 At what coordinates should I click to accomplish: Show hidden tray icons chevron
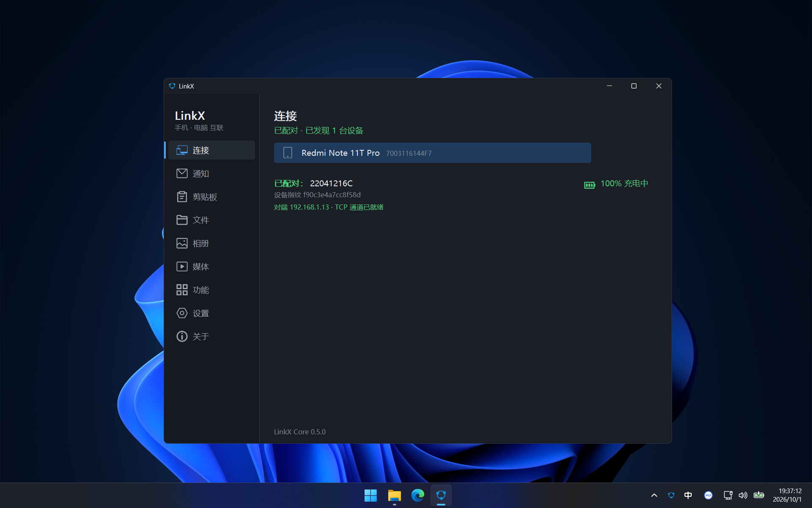654,495
